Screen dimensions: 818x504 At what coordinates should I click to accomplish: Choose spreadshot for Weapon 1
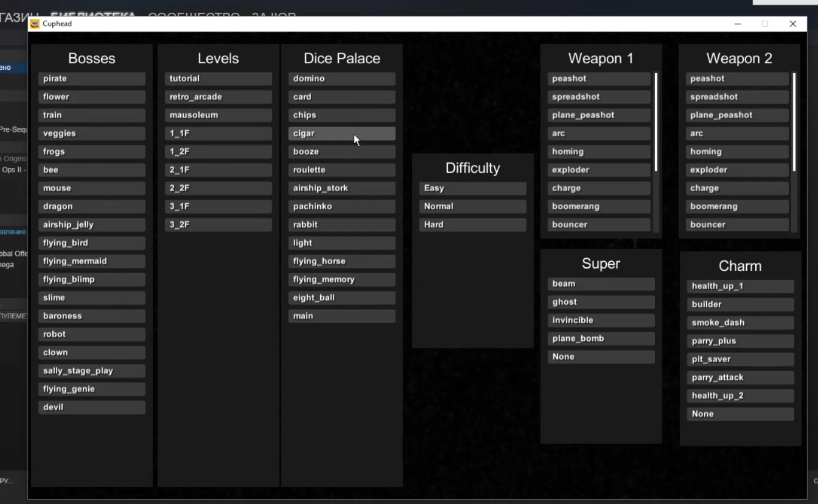[599, 97]
